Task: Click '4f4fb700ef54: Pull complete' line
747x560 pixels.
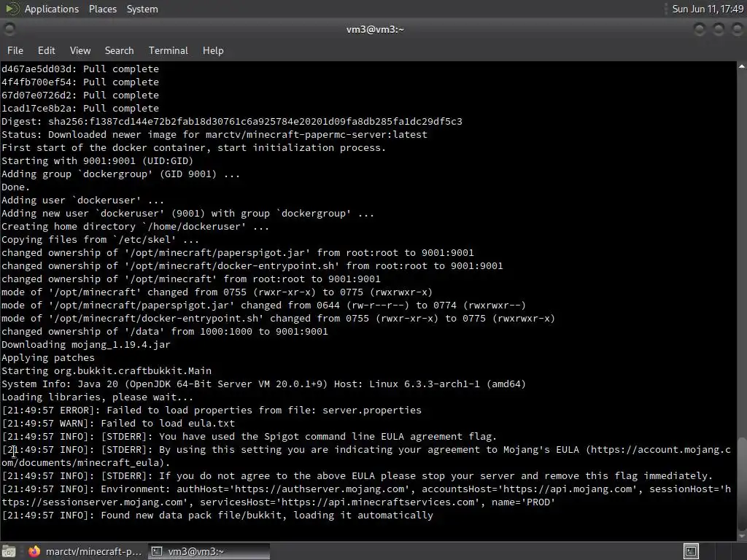Action: pyautogui.click(x=80, y=82)
